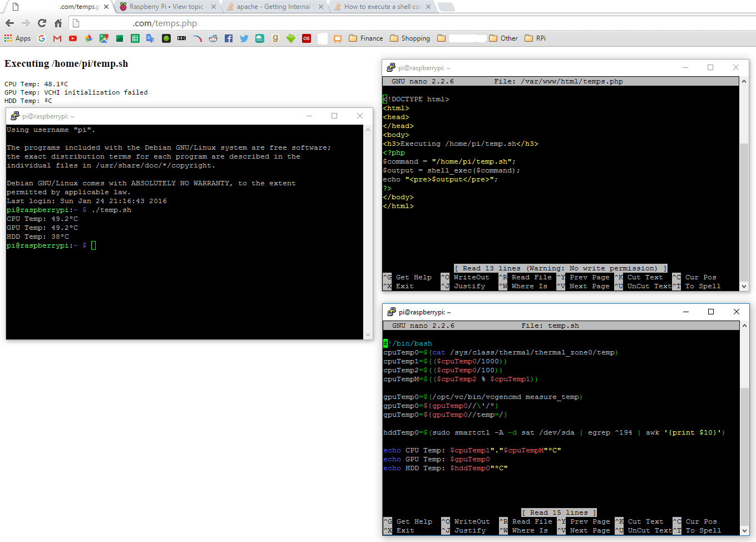Click 'Cut Text' in temps.php nano window
The image size is (756, 542).
coord(645,277)
